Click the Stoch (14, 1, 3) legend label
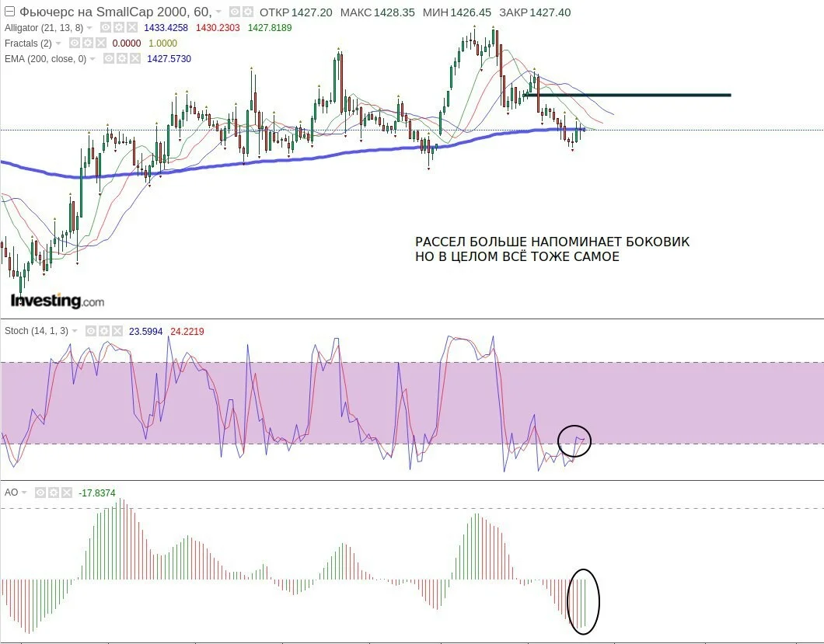 pyautogui.click(x=37, y=331)
